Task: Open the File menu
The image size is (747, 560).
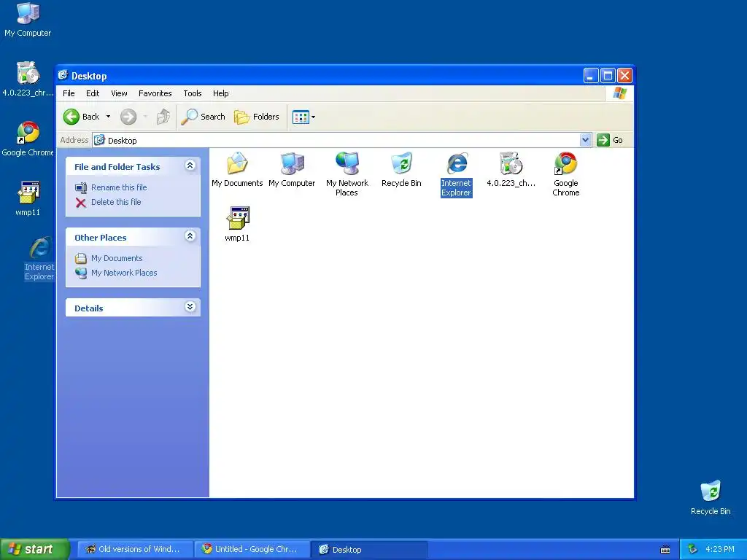Action: pyautogui.click(x=69, y=93)
